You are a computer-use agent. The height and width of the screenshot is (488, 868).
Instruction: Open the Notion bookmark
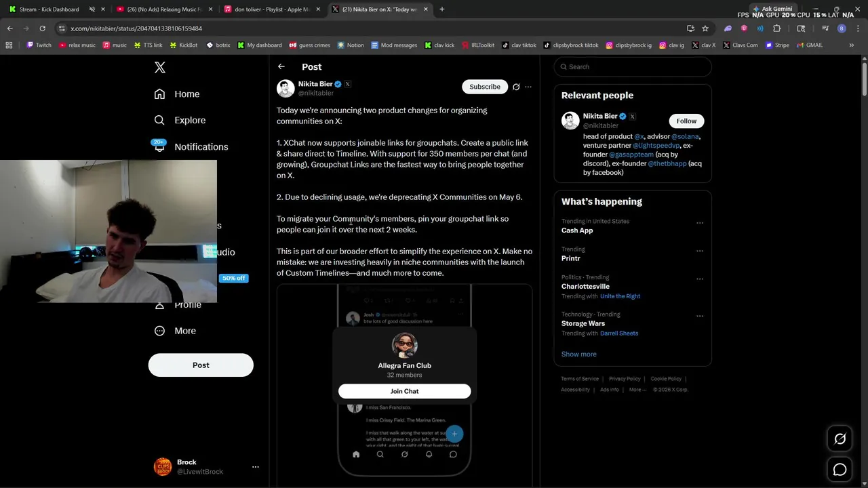click(x=351, y=45)
